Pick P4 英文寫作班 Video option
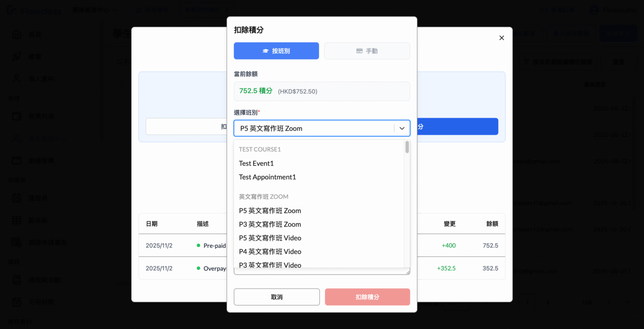The height and width of the screenshot is (329, 644). point(270,252)
